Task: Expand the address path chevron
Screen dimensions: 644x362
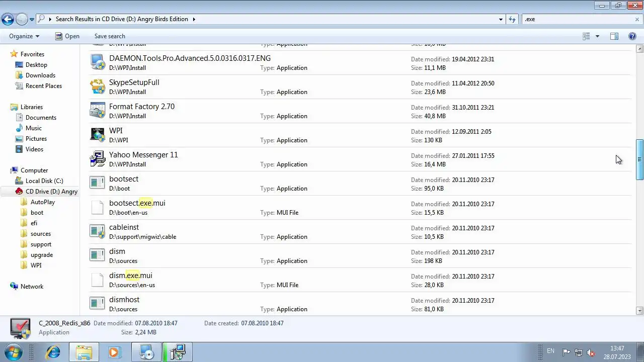Action: (x=194, y=19)
